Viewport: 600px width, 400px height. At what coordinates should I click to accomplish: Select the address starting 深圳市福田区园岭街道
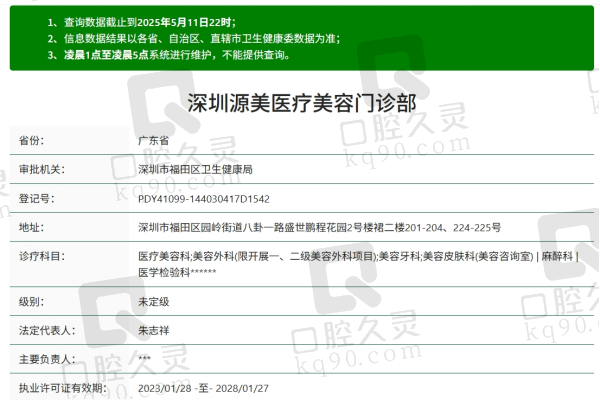point(320,228)
